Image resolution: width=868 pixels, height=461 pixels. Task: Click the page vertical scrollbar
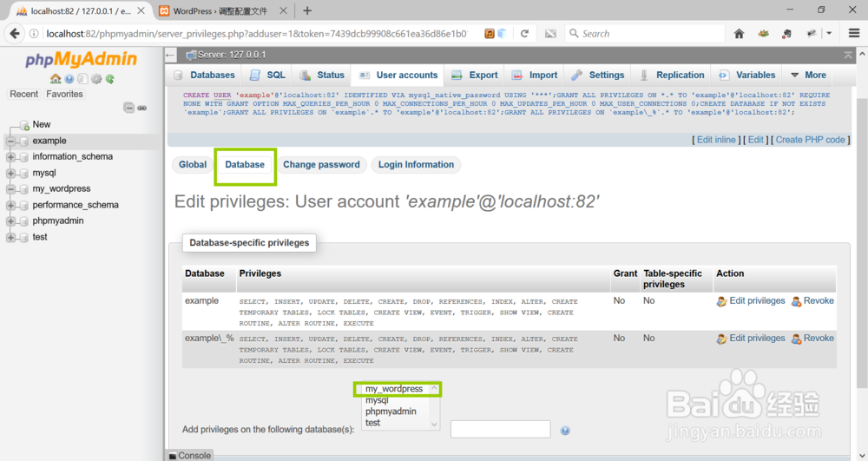click(862, 243)
